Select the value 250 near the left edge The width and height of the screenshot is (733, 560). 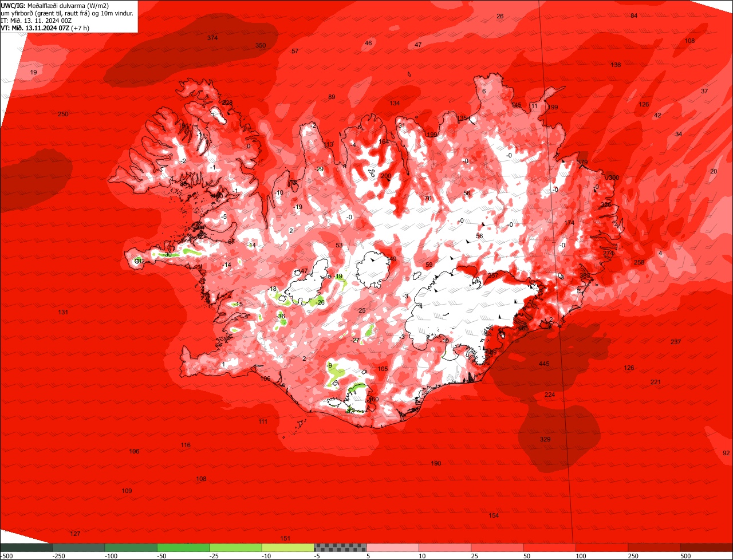[63, 114]
